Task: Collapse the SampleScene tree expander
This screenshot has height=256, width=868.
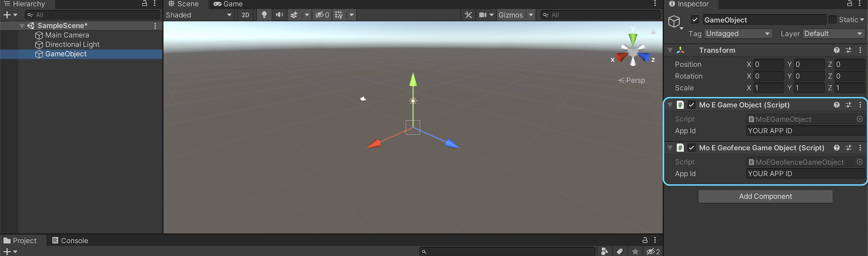Action: [x=22, y=26]
